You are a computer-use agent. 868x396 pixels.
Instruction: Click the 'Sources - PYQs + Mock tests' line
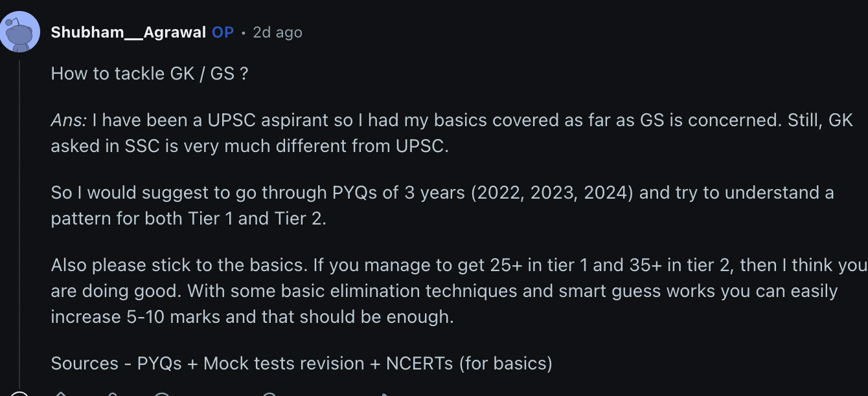pos(301,363)
